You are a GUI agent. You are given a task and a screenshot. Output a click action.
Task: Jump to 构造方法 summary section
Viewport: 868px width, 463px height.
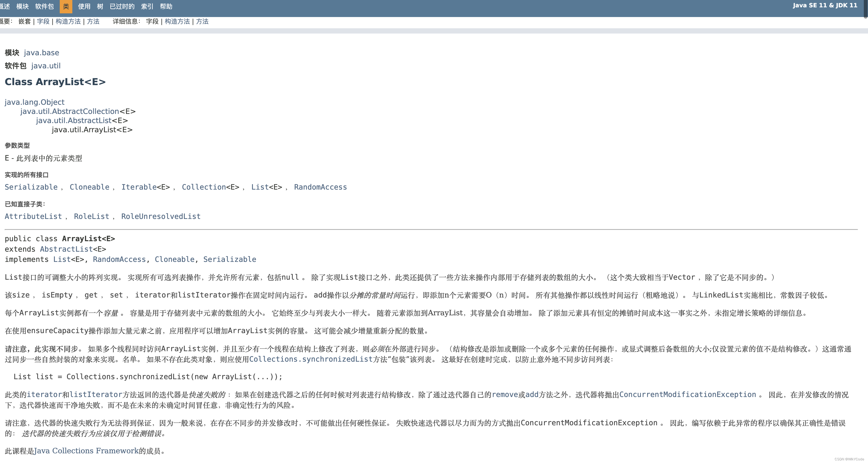[x=68, y=21]
